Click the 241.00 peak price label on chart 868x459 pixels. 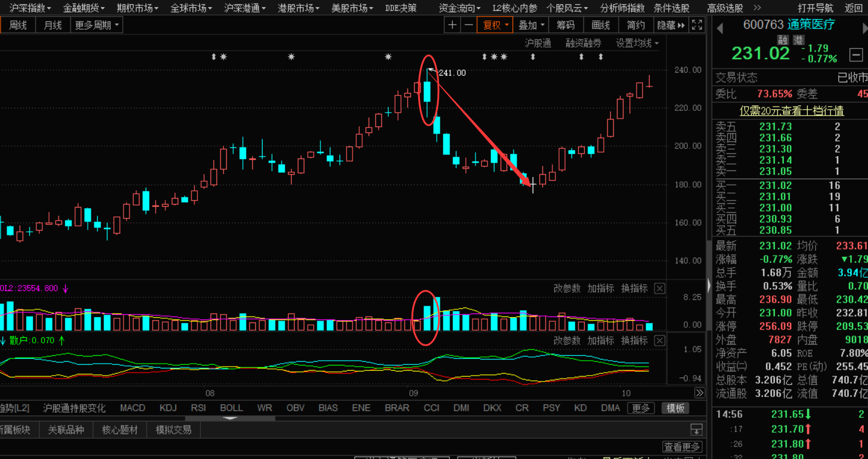coord(452,73)
